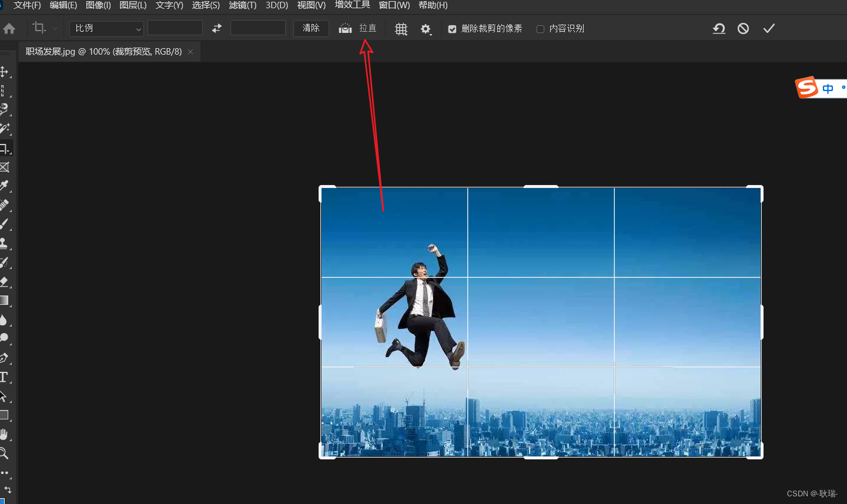Select the Rectangular Marquee tool
The width and height of the screenshot is (847, 504).
(4, 91)
